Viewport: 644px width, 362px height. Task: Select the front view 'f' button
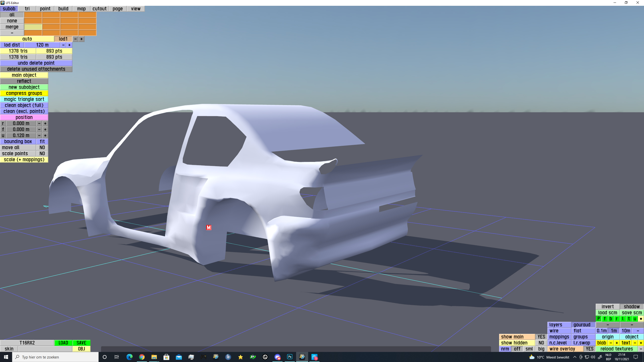[x=605, y=319]
